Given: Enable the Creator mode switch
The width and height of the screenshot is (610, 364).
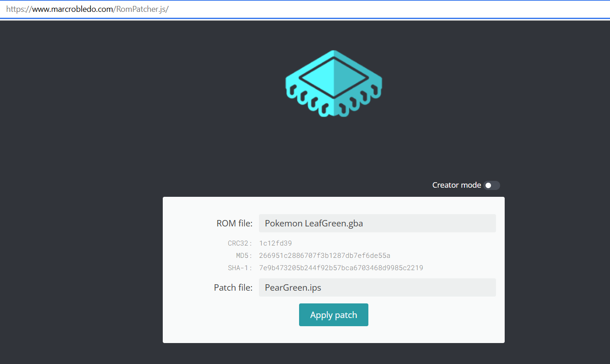Looking at the screenshot, I should (x=491, y=185).
